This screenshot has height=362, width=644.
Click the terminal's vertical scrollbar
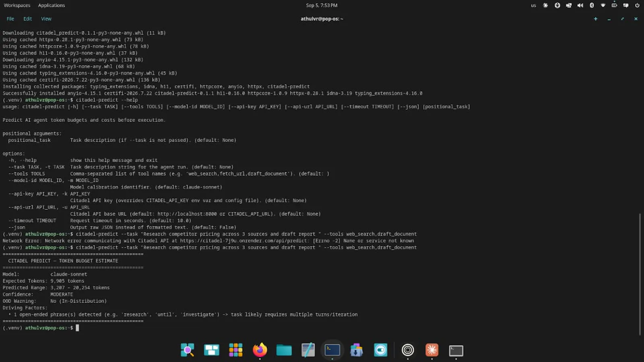(x=640, y=274)
